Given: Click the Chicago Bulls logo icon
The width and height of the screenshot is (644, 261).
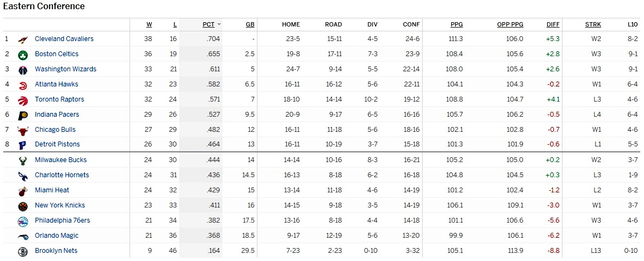Looking at the screenshot, I should pos(23,130).
